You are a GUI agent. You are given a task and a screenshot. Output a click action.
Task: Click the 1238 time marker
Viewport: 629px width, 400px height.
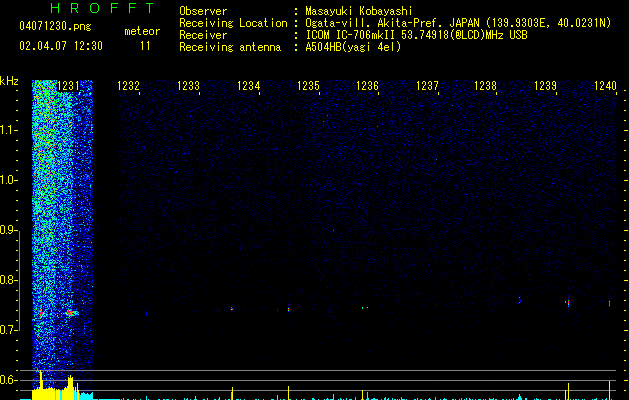pos(485,85)
